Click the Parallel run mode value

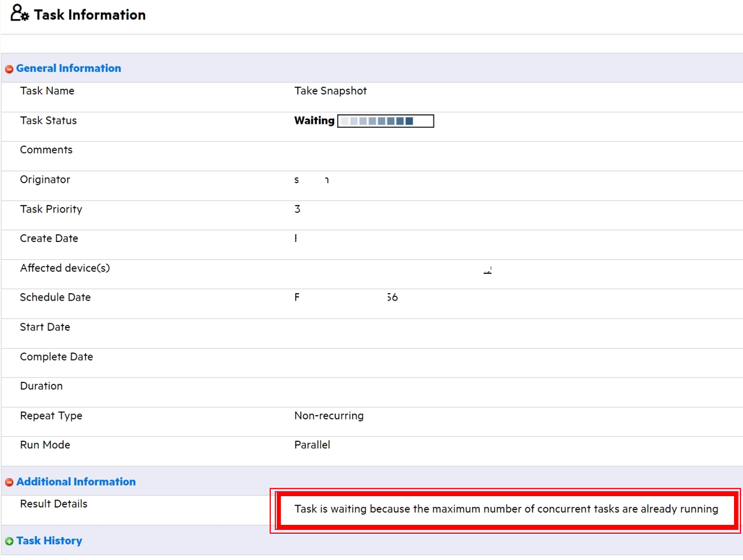312,445
